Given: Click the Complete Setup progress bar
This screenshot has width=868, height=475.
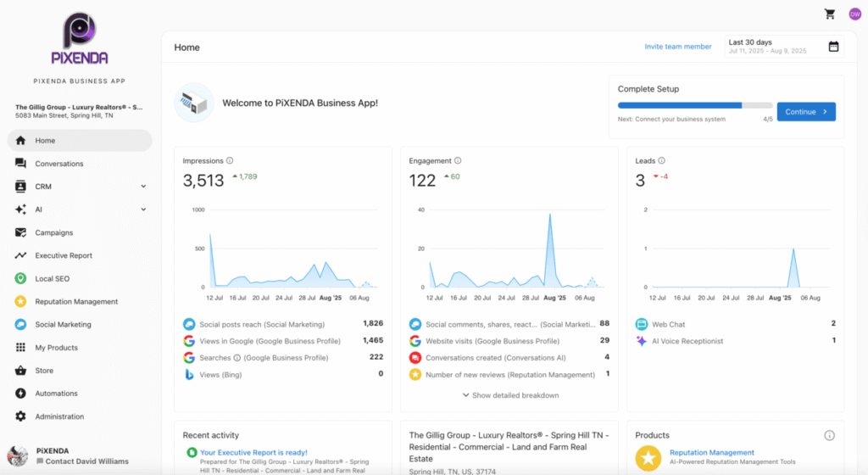Looking at the screenshot, I should (x=694, y=106).
